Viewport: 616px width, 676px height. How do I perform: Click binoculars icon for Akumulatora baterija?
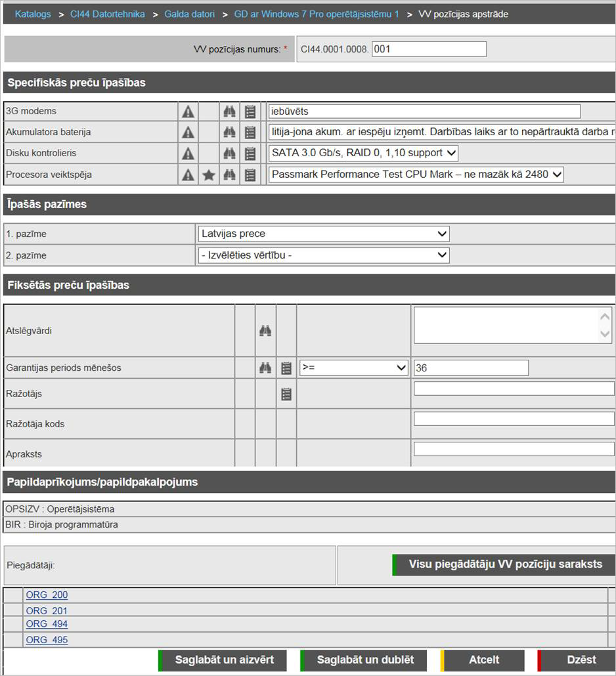pyautogui.click(x=229, y=133)
